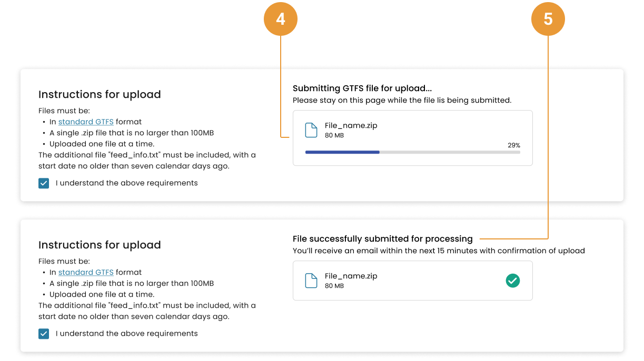The width and height of the screenshot is (644, 361).
Task: Click the lower "Instructions for upload" heading
Action: click(100, 245)
